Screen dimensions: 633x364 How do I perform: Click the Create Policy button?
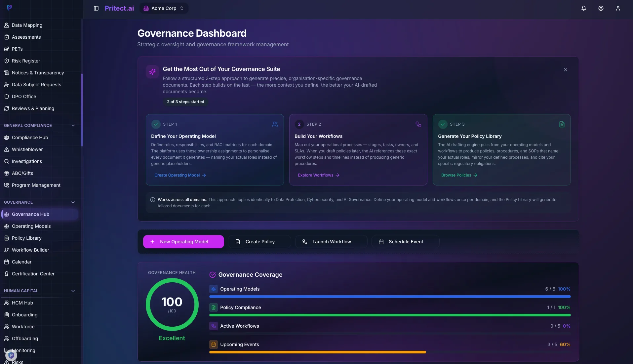[x=259, y=242]
